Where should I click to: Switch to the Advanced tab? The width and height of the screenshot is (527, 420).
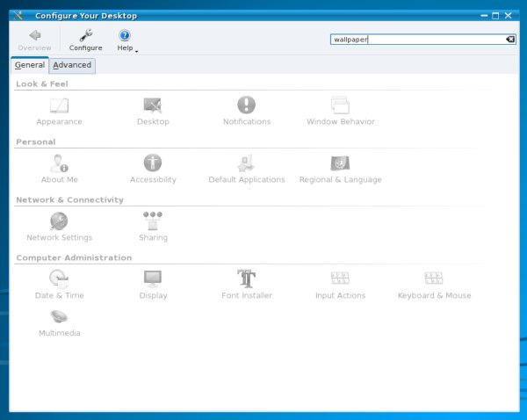(72, 65)
